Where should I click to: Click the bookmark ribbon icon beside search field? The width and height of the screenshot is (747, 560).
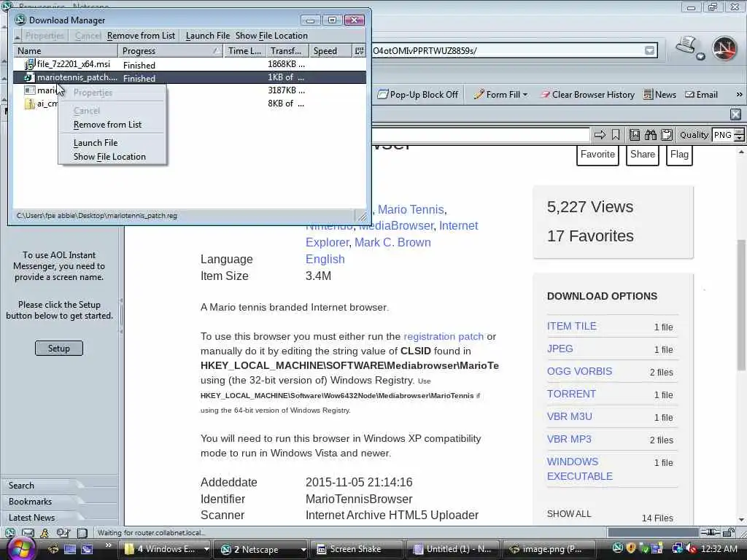click(x=616, y=135)
